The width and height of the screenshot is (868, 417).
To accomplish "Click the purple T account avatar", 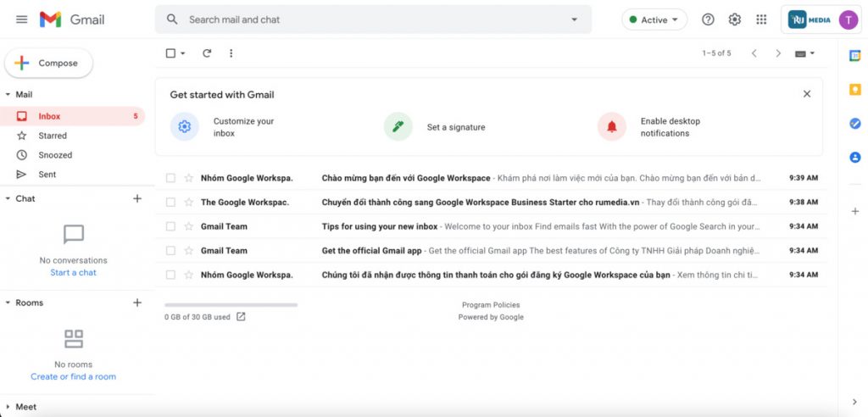I will coord(848,19).
